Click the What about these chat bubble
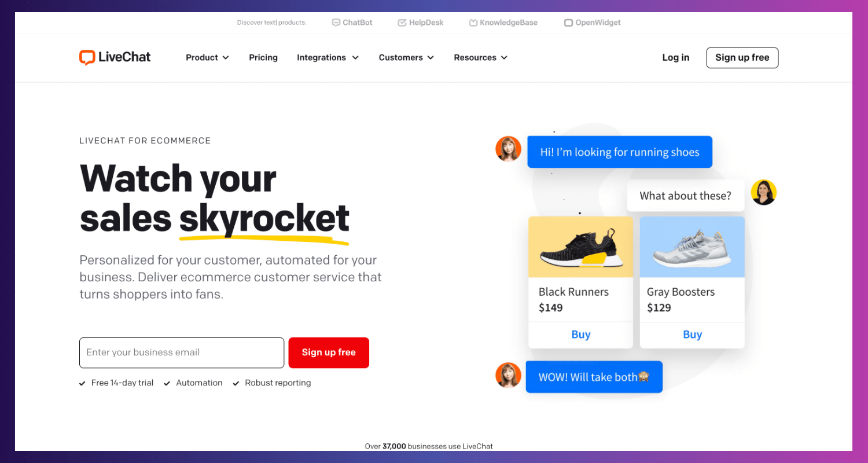Viewport: 868px width, 463px height. [686, 196]
